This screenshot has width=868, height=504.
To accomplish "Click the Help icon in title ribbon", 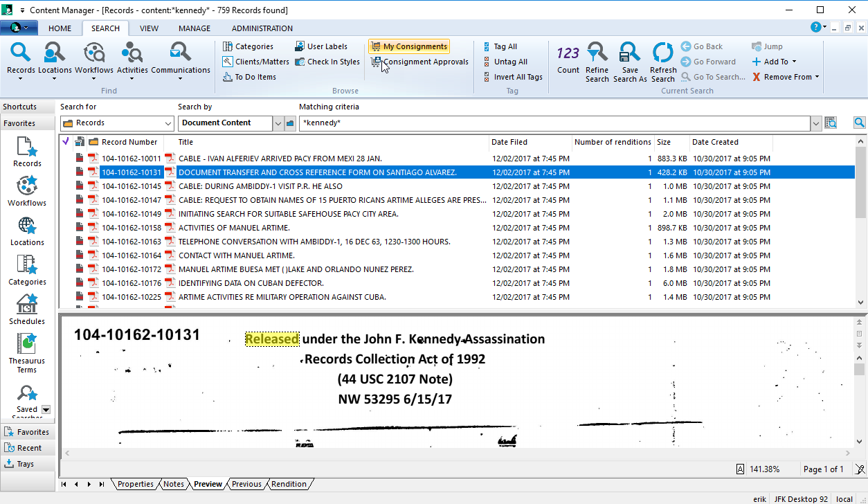I will click(x=816, y=27).
